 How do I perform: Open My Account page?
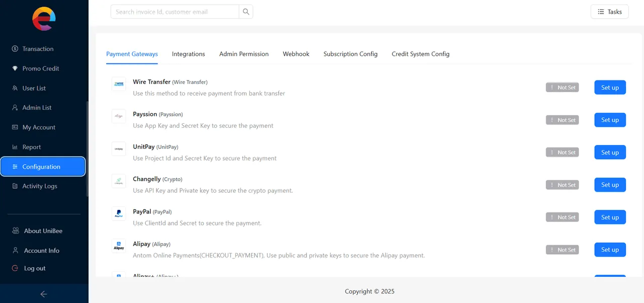(x=43, y=127)
